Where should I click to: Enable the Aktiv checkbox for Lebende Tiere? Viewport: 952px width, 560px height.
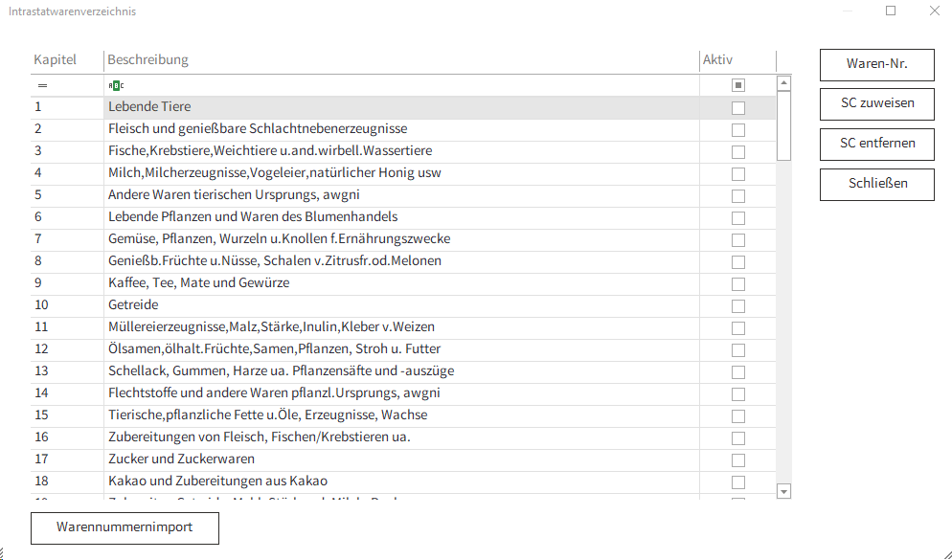737,107
